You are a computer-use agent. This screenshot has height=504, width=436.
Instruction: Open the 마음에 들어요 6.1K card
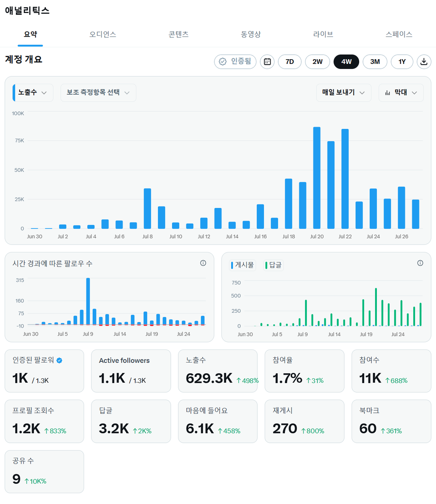pyautogui.click(x=218, y=421)
